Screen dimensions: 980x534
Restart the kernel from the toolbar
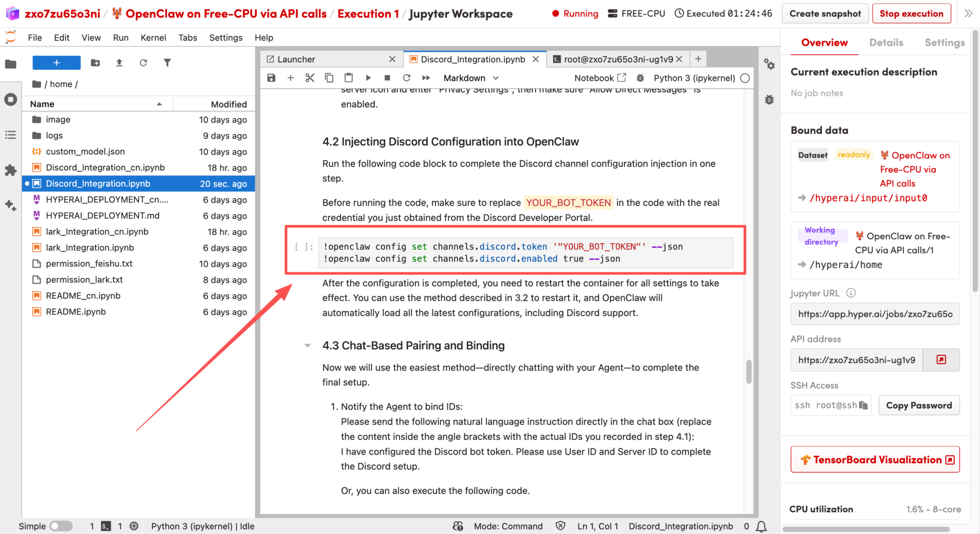click(x=406, y=78)
